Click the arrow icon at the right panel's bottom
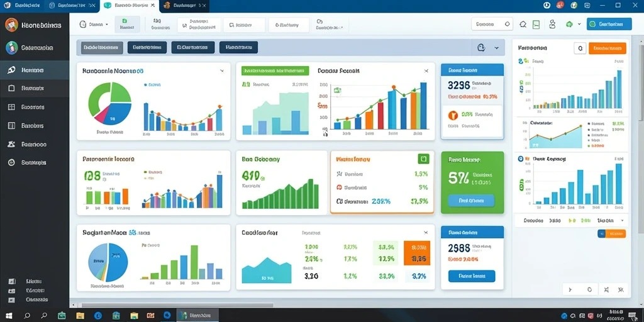Image resolution: width=644 pixels, height=322 pixels. [570, 289]
